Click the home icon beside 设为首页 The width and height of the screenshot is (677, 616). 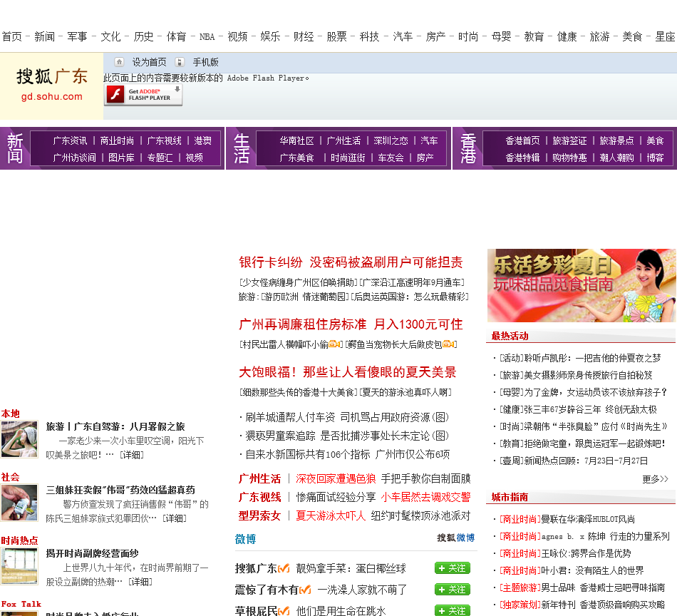[120, 62]
